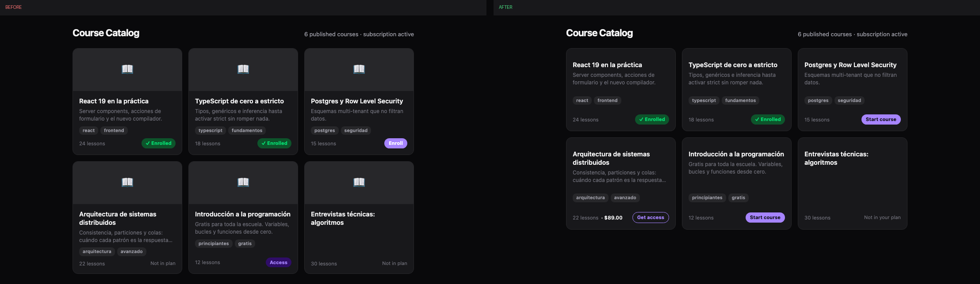Click the 'fundamentos' tag in the BEFORE panel
This screenshot has height=284, width=980.
(247, 130)
